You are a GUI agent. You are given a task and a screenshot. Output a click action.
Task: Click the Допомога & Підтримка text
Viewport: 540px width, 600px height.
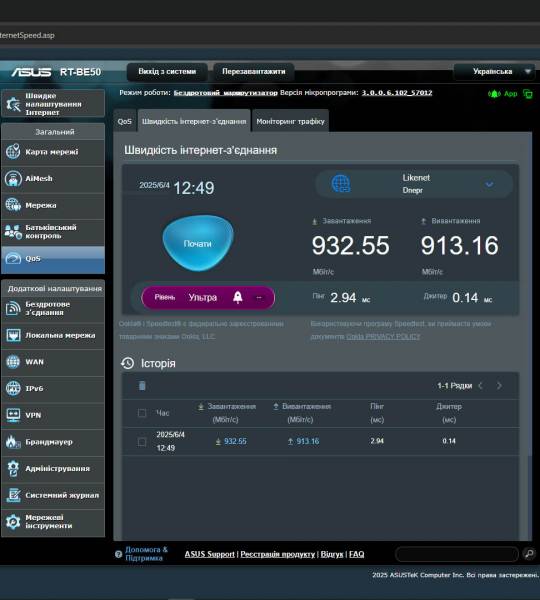click(147, 554)
